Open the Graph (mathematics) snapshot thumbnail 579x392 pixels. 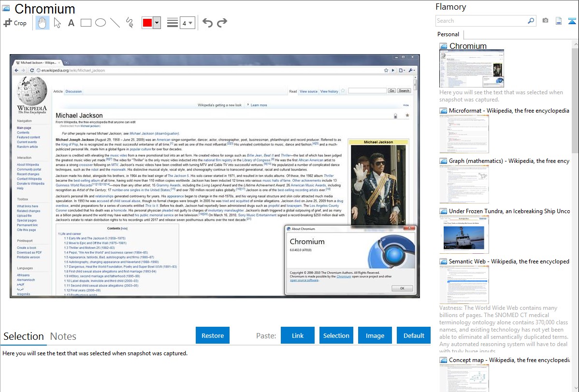point(464,184)
